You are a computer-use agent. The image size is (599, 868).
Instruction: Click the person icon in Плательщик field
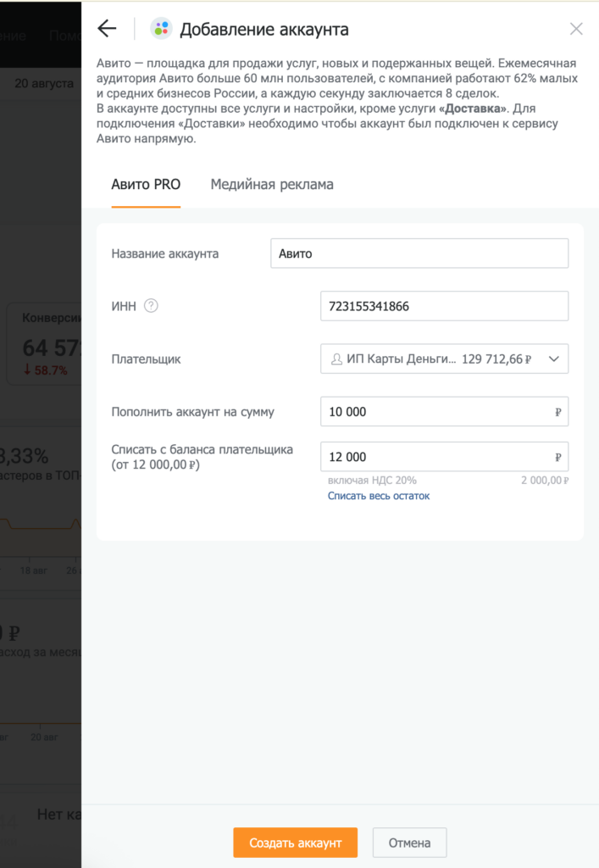coord(336,359)
